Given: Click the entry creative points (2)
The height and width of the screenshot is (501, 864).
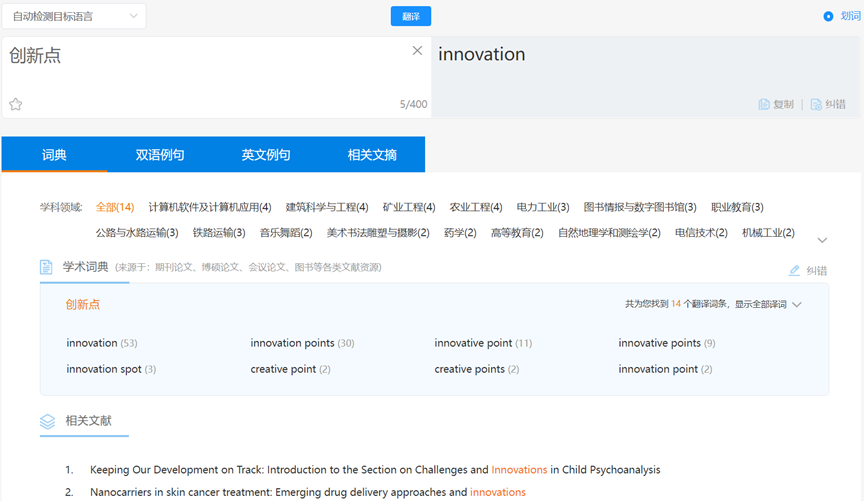Looking at the screenshot, I should 477,369.
